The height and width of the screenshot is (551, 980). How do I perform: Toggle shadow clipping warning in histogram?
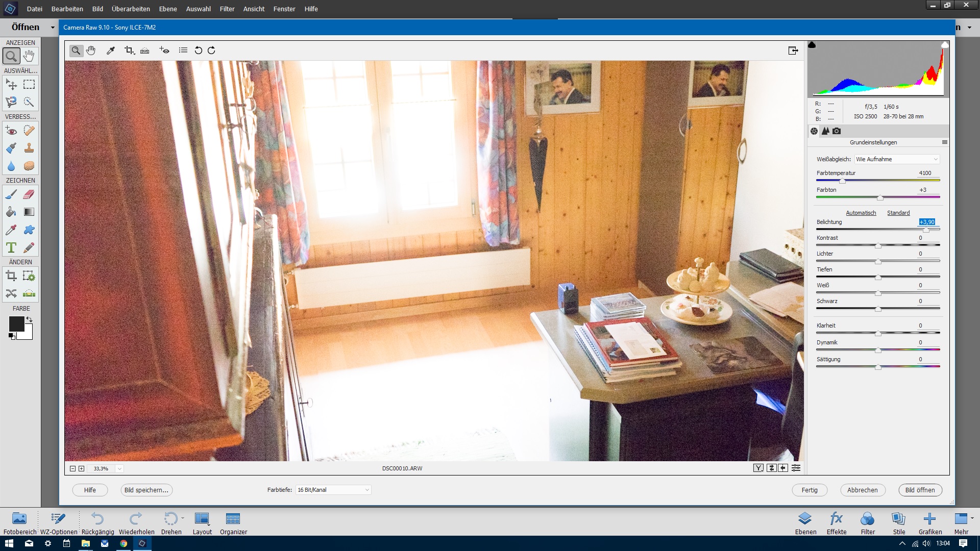812,45
